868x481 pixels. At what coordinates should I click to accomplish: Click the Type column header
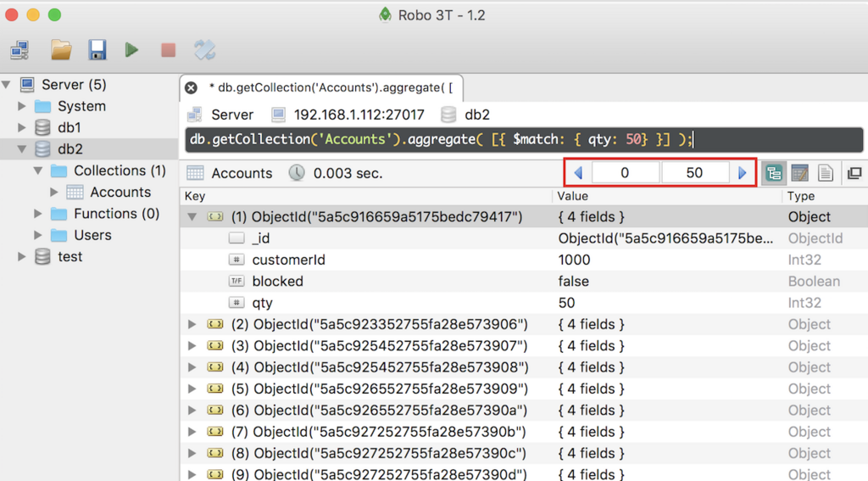825,196
